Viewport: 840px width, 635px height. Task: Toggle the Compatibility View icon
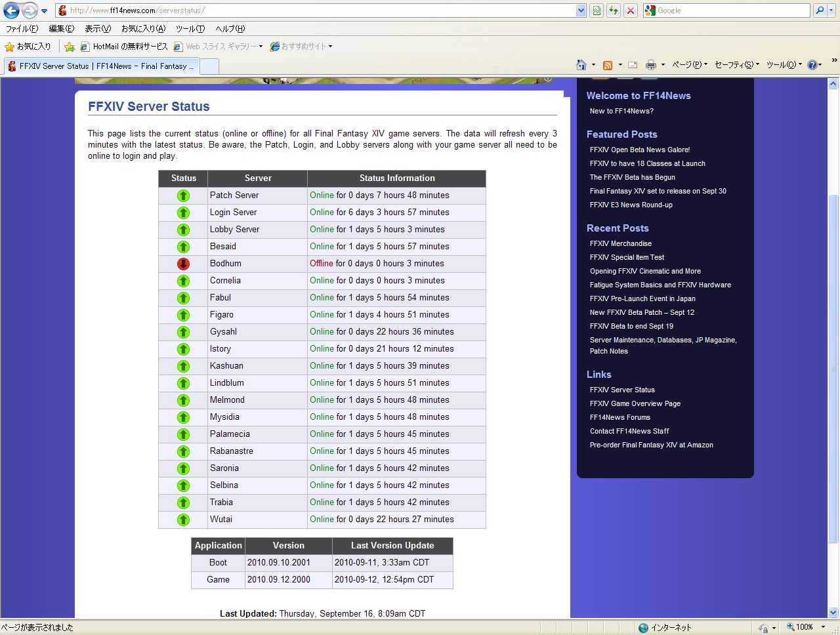(x=597, y=10)
